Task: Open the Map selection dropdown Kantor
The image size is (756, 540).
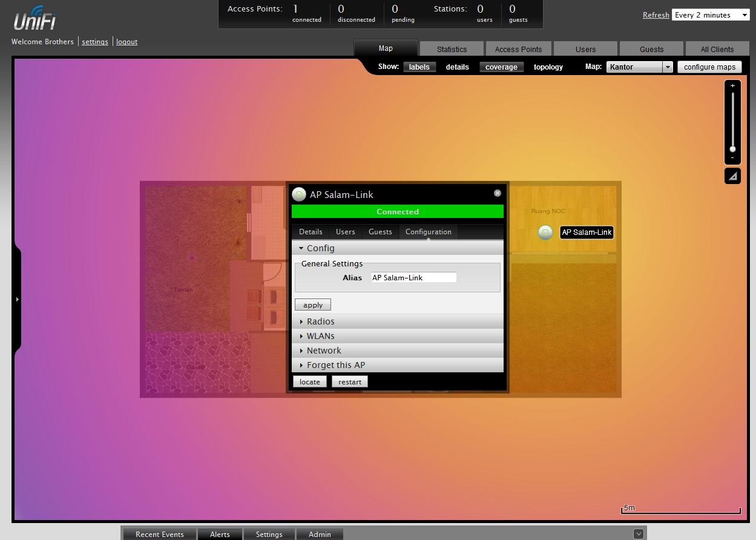Action: point(639,67)
